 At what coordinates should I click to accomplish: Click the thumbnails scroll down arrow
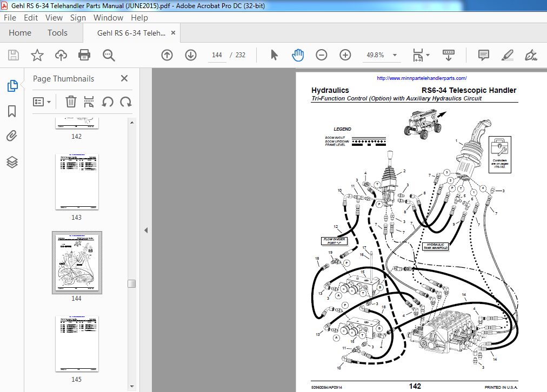tap(131, 386)
